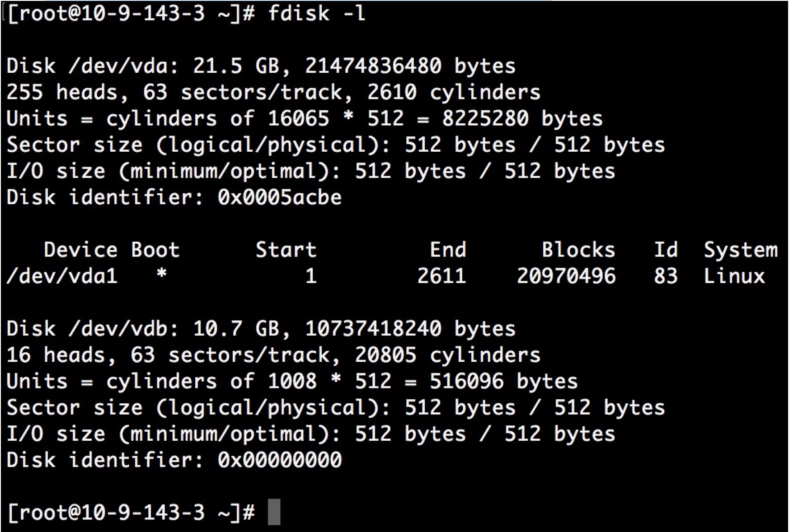
Task: Select the /dev/vda1 device entry
Action: [62, 276]
